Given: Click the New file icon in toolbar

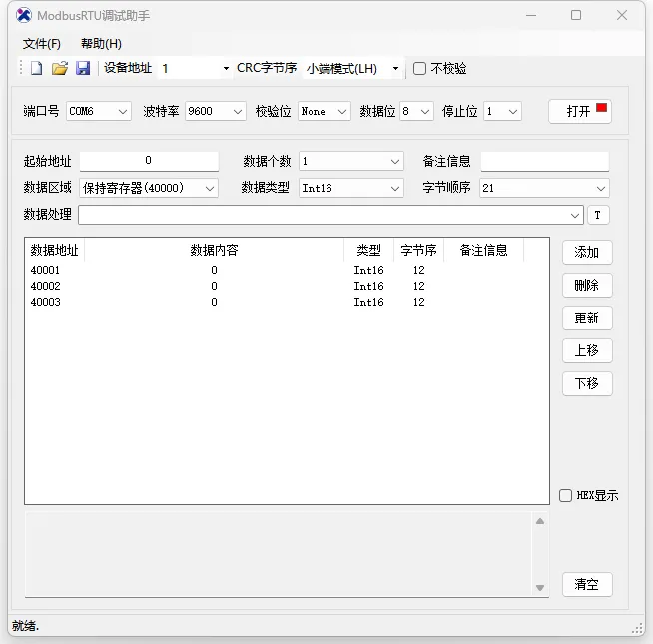Looking at the screenshot, I should [37, 68].
